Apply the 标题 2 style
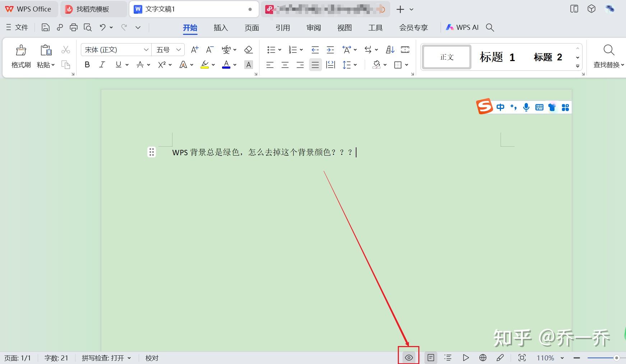Viewport: 626px width, 364px height. [548, 57]
